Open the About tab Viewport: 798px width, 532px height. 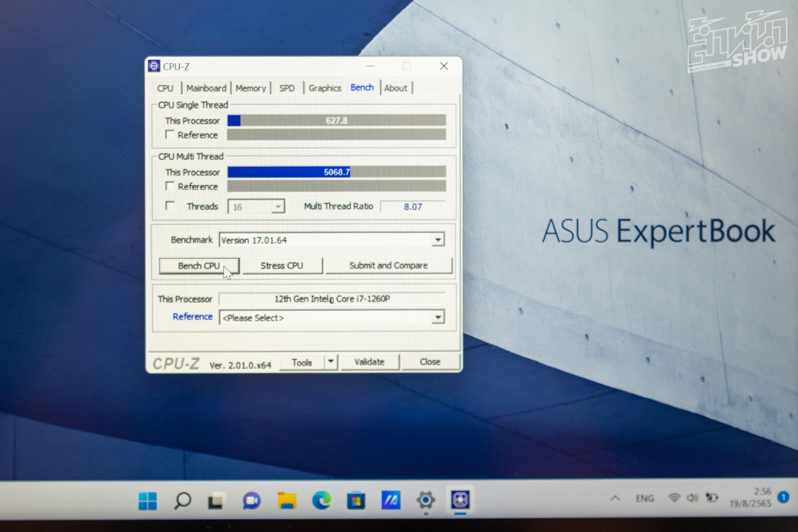[396, 88]
